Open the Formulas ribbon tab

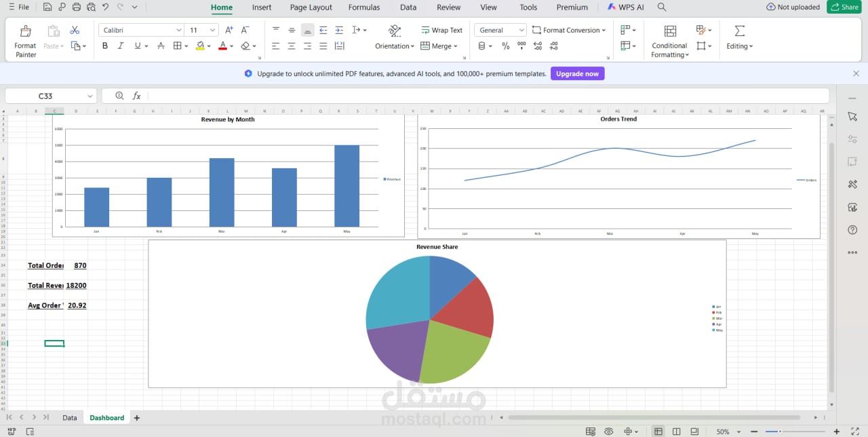(364, 7)
